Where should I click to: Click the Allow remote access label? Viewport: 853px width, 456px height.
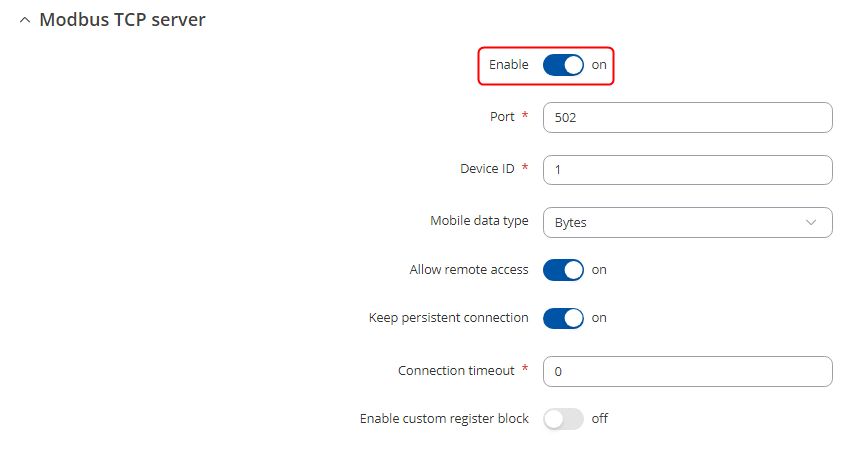(469, 270)
